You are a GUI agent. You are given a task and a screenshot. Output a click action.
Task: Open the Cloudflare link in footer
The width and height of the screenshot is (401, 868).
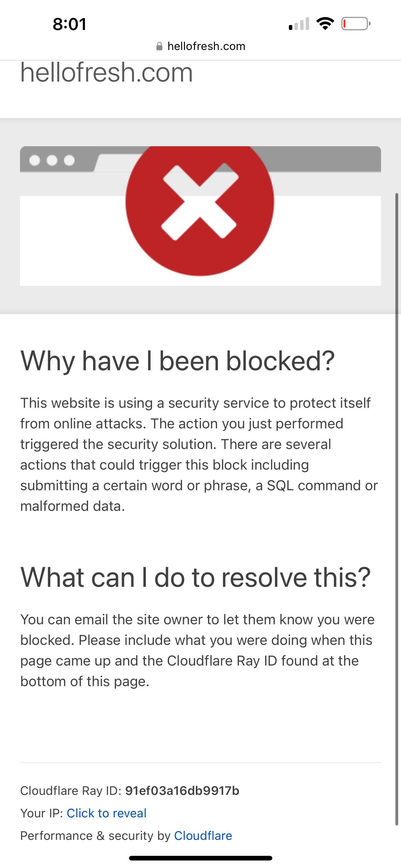(203, 836)
